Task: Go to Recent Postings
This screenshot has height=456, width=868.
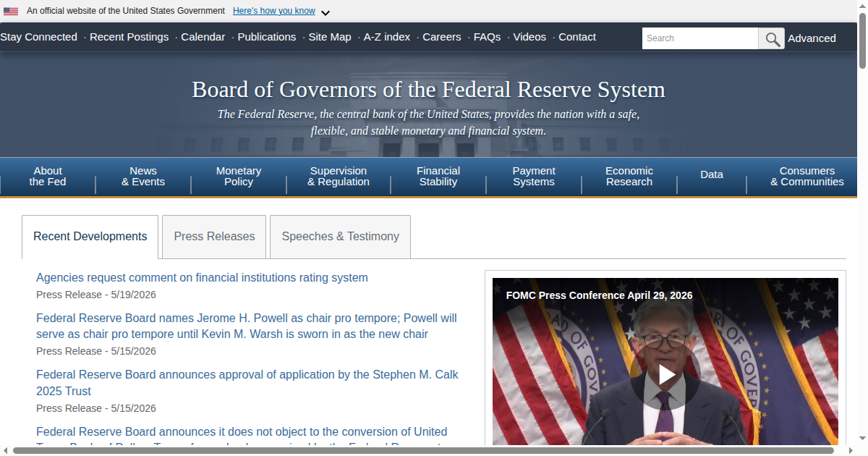Action: pos(129,37)
